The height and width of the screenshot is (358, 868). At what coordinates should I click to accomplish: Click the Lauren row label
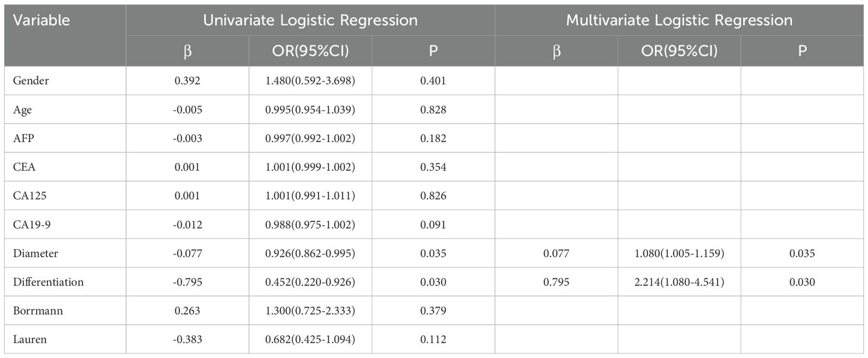29,340
